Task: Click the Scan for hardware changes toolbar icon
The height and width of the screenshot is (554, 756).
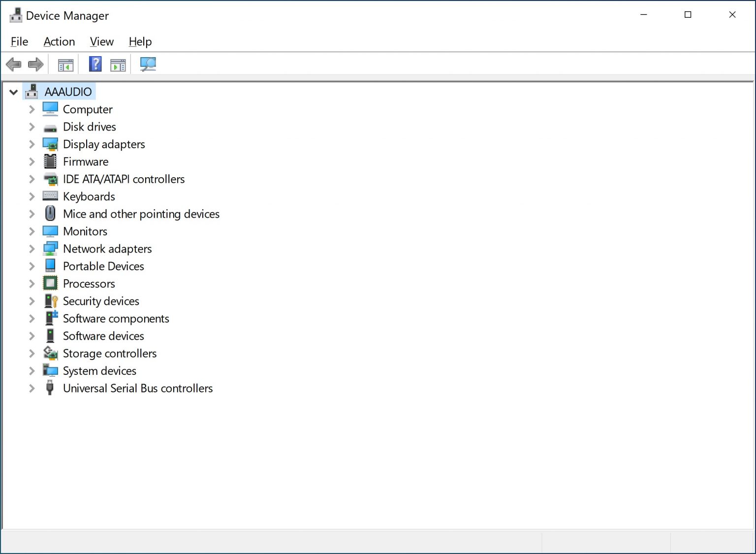Action: pyautogui.click(x=148, y=64)
